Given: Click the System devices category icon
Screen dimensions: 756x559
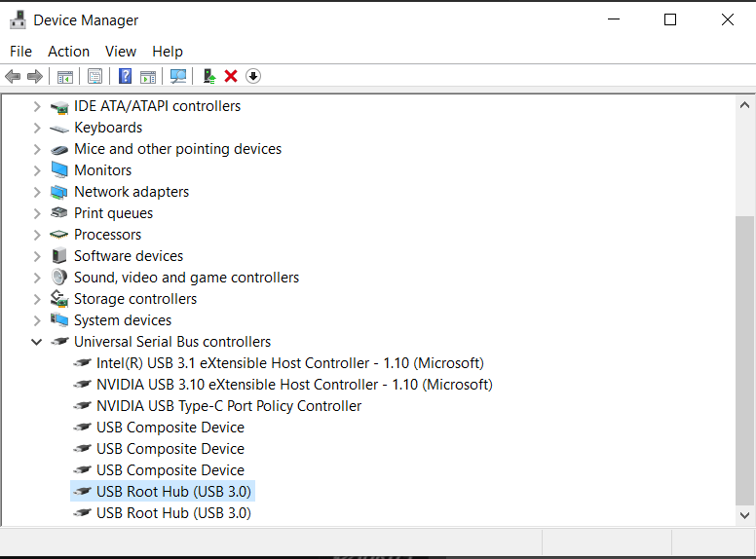Looking at the screenshot, I should click(59, 319).
